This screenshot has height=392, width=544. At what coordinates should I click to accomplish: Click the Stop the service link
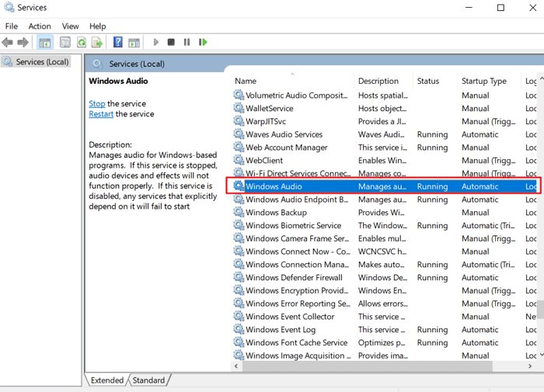coord(97,104)
